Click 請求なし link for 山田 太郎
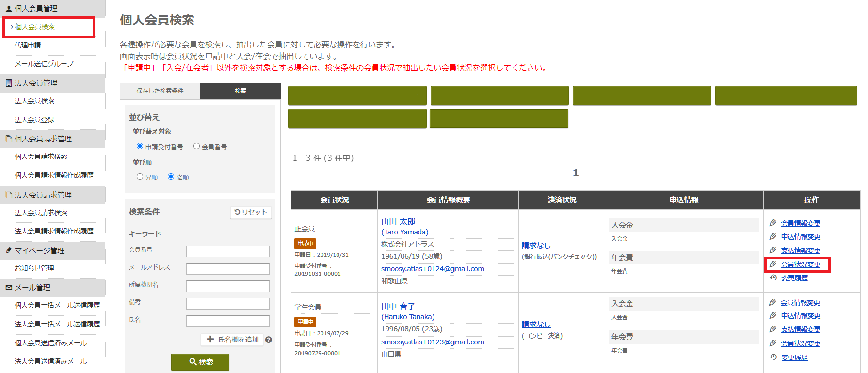The width and height of the screenshot is (868, 373). [536, 246]
